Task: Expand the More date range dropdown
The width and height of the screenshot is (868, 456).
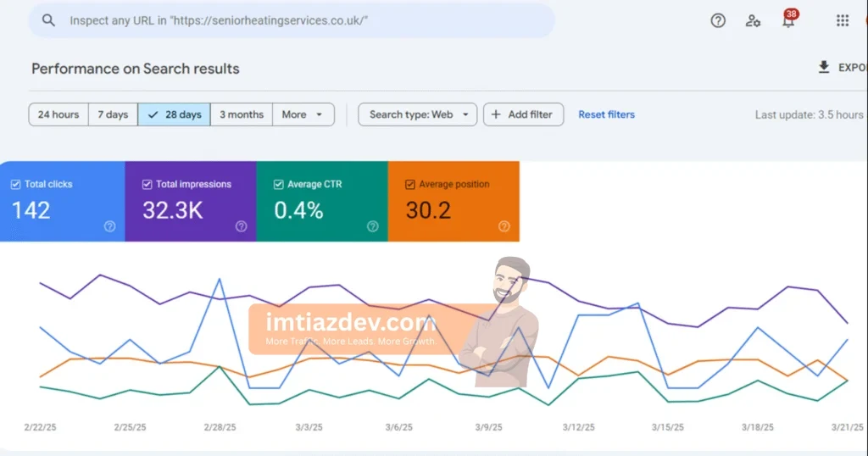Action: point(303,114)
